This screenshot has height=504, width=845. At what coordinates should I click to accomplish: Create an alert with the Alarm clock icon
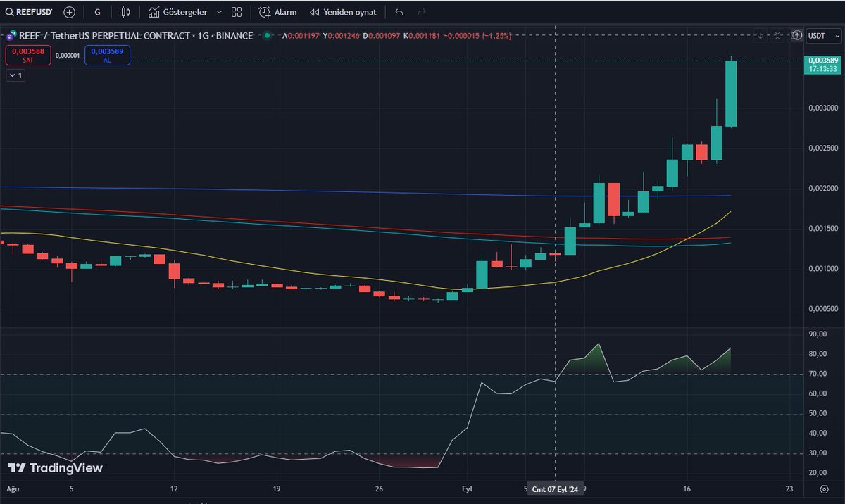pos(265,11)
